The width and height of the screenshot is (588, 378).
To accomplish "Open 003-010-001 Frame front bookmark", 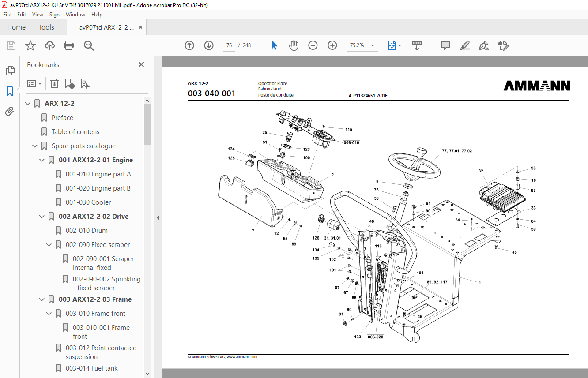I will [x=101, y=332].
